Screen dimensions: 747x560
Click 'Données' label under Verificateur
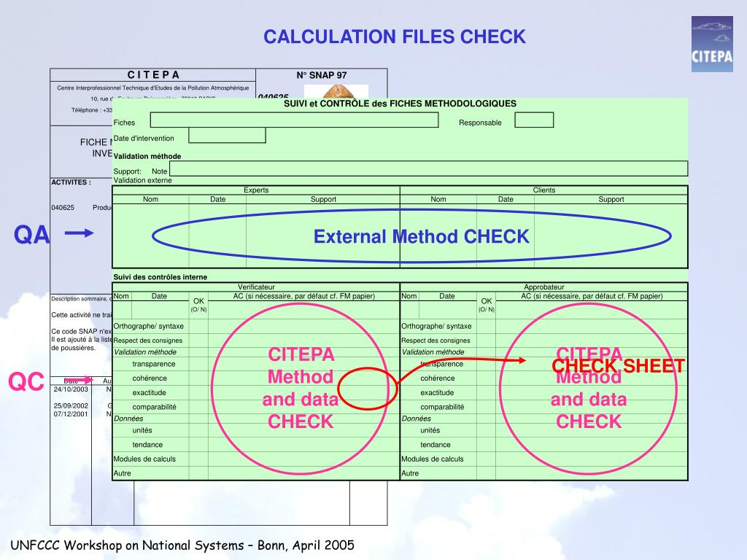coord(128,419)
